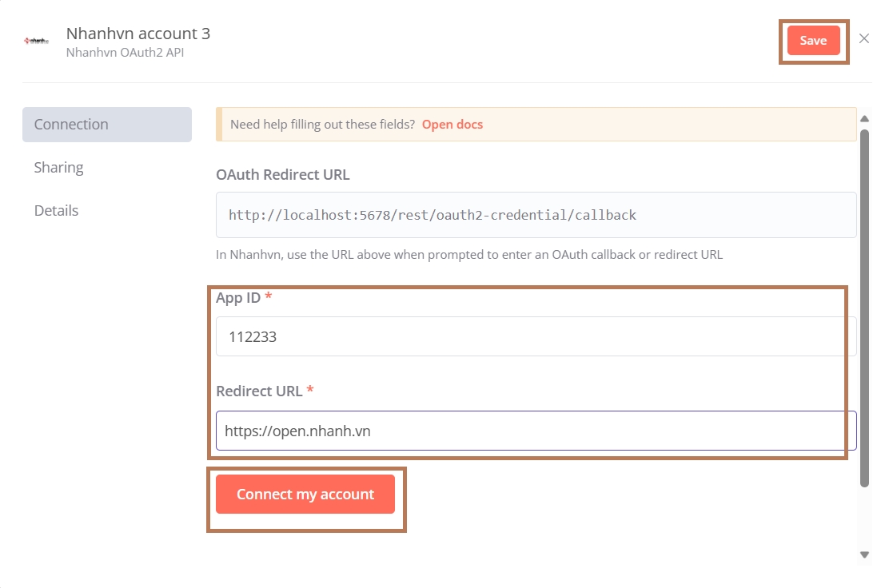Rename the credential title Nhanhvn account 3

[138, 34]
